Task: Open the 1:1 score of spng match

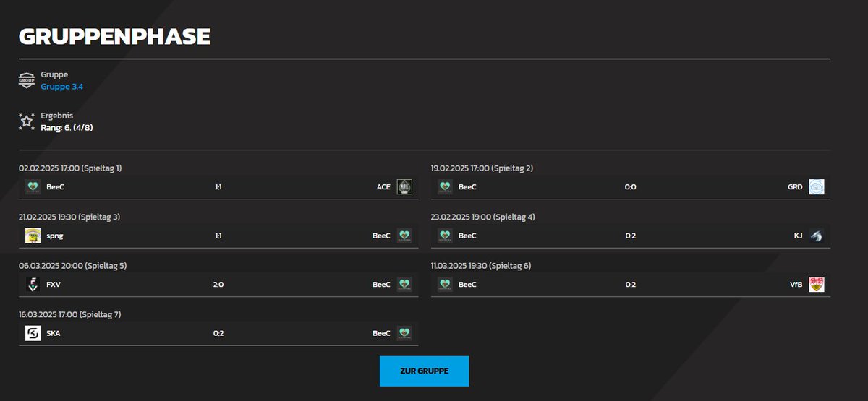Action: 218,236
